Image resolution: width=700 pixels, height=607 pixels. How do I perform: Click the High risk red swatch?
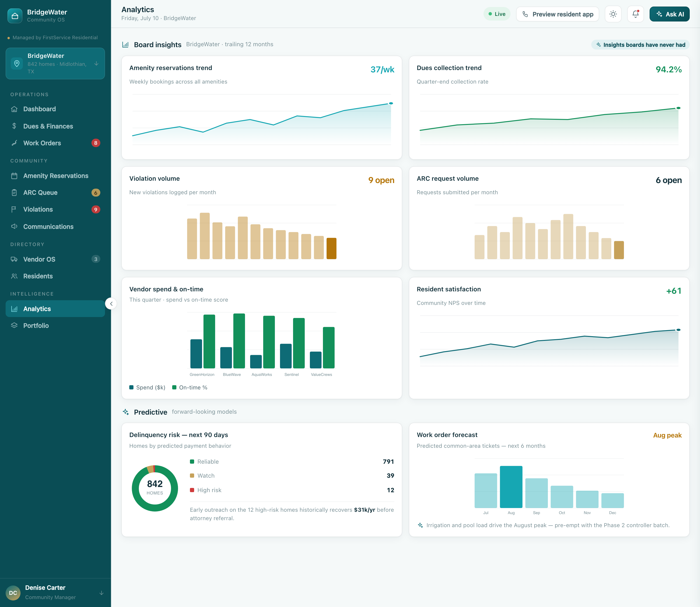(192, 490)
